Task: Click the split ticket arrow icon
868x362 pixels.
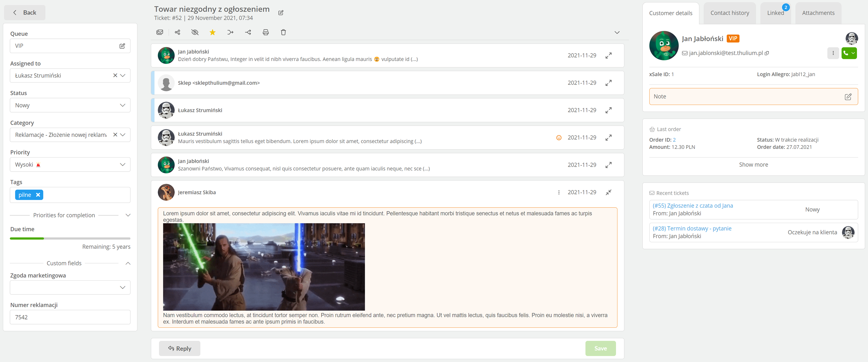Action: coord(248,32)
